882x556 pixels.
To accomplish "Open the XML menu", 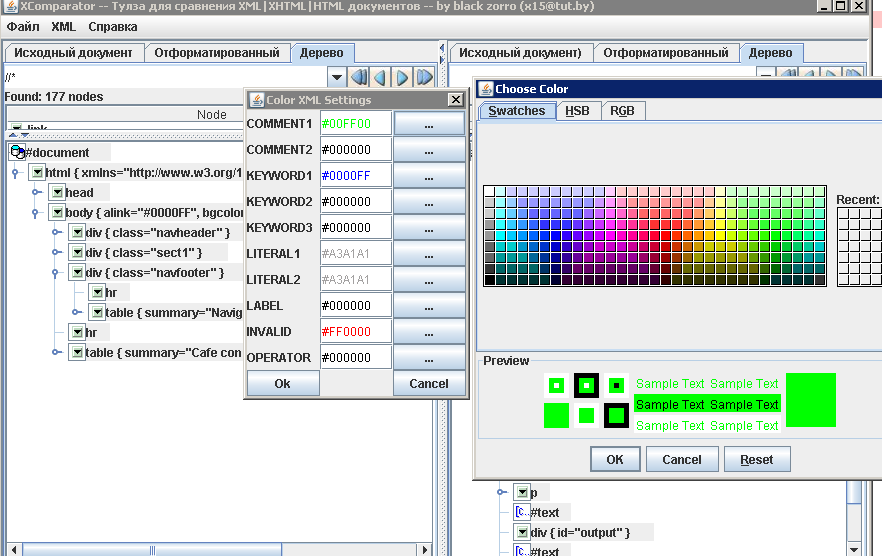I will pos(63,27).
